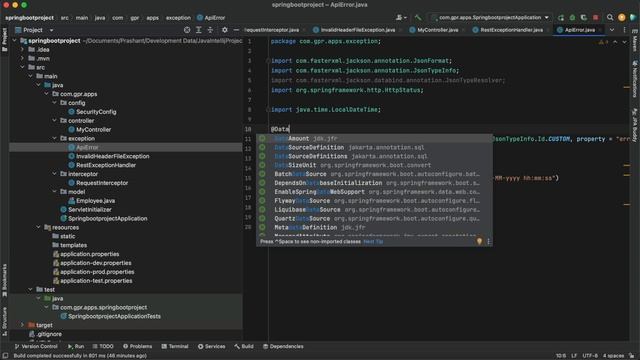The height and width of the screenshot is (360, 640).
Task: Open the Maven tool window
Action: (635, 41)
